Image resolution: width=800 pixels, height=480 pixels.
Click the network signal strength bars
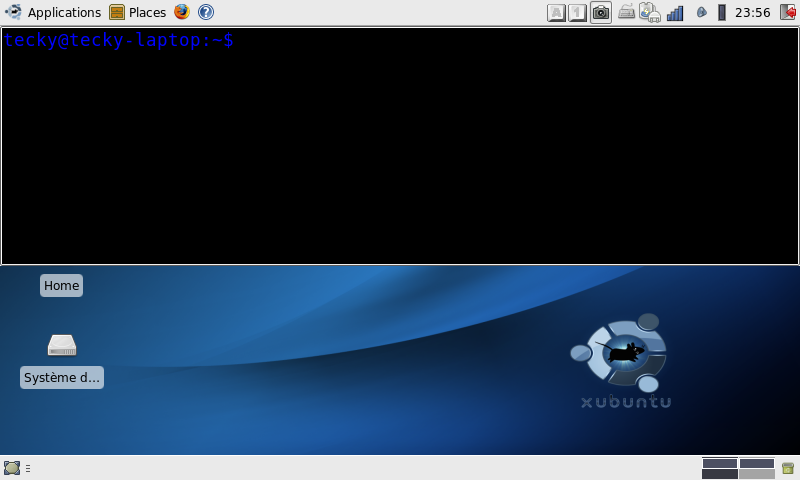(x=675, y=13)
